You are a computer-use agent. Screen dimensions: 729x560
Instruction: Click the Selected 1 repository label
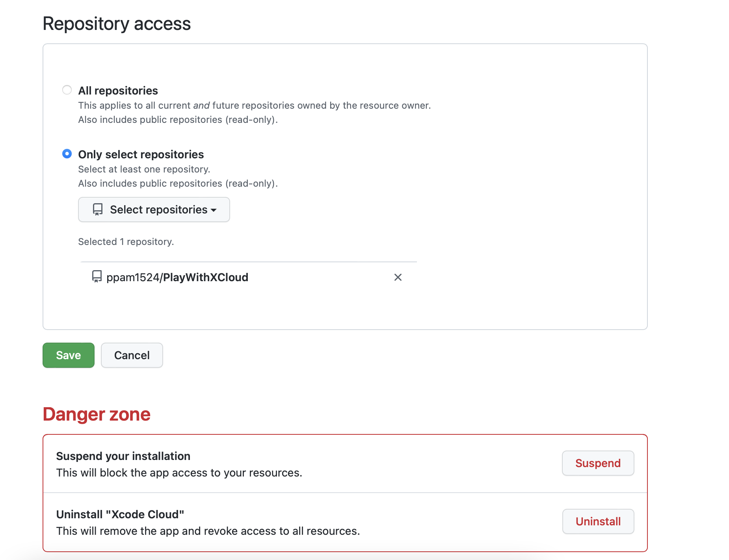pos(126,241)
